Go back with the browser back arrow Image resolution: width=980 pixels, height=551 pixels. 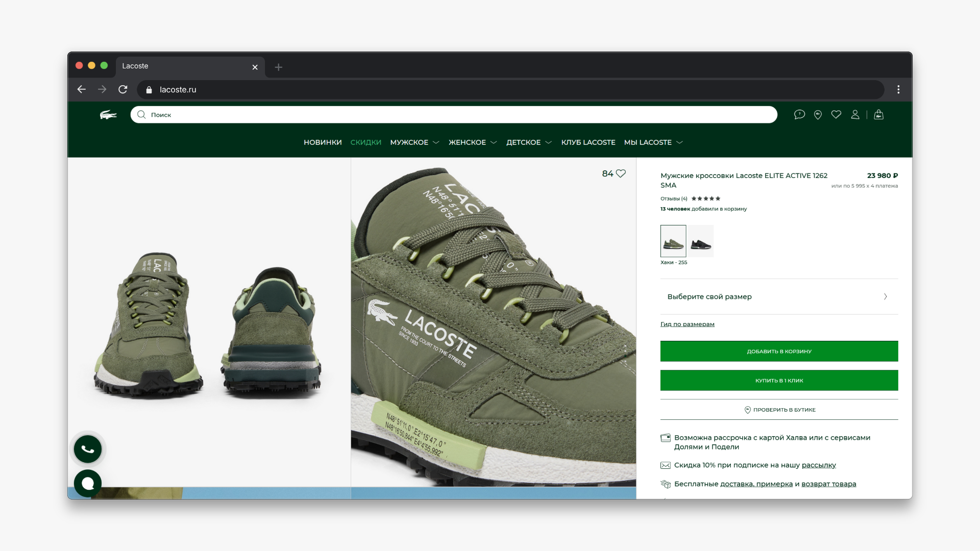click(82, 89)
